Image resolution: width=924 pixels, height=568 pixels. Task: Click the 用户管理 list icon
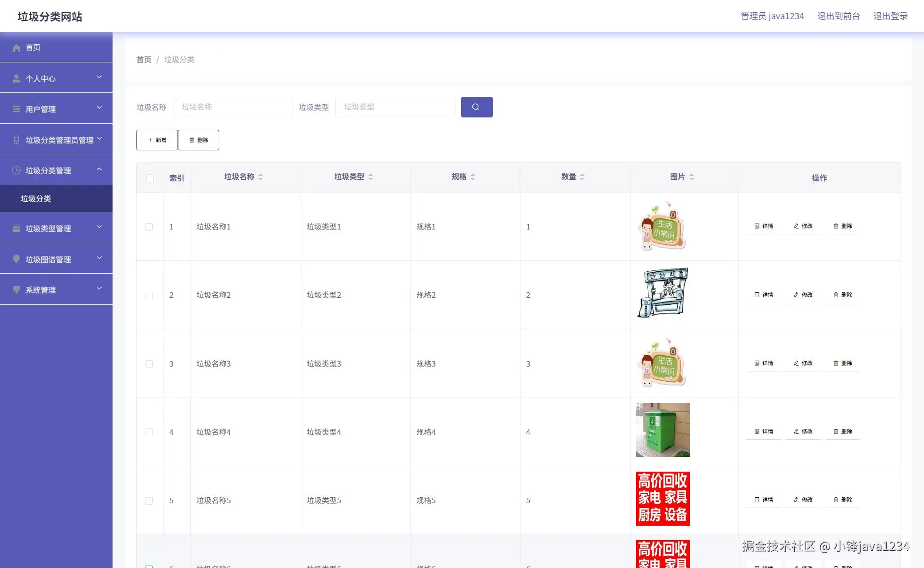(x=16, y=109)
